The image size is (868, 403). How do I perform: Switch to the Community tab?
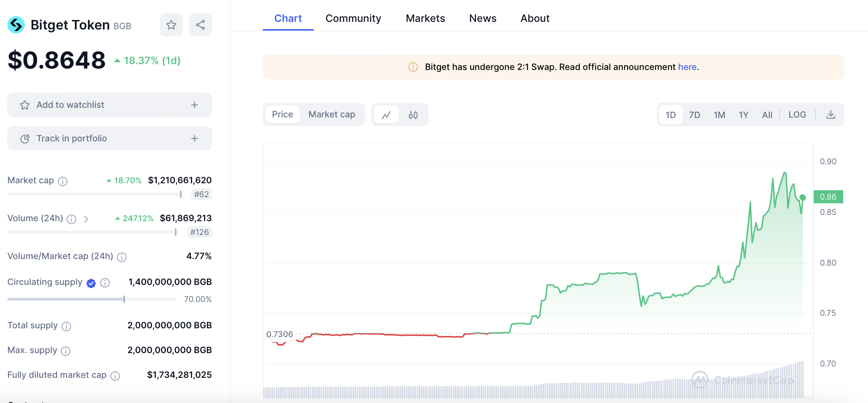click(353, 18)
